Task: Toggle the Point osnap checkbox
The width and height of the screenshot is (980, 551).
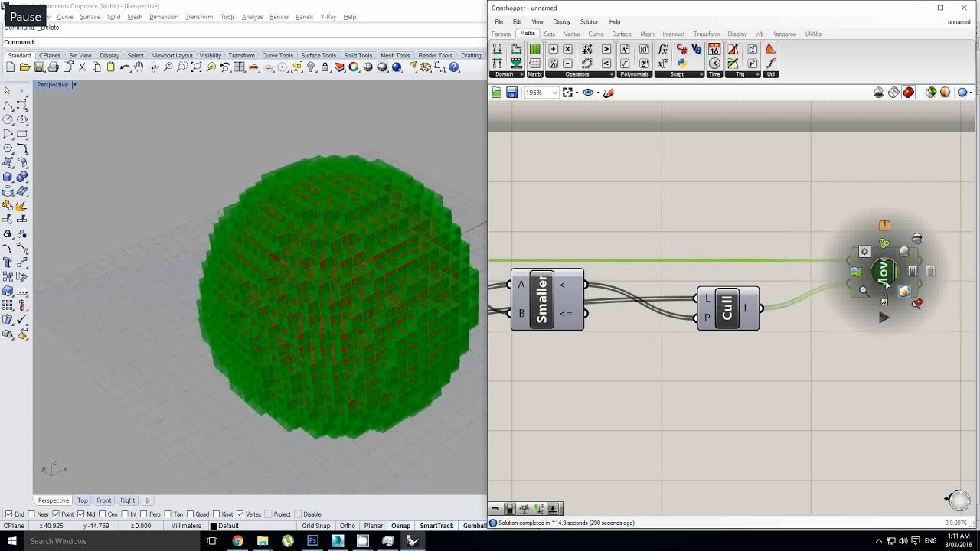Action: (x=56, y=514)
